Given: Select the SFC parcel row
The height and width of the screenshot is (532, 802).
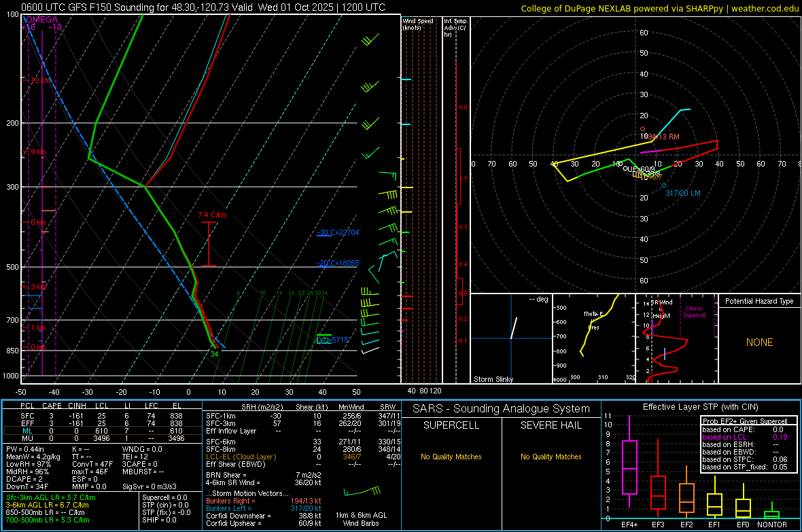Looking at the screenshot, I should 103,416.
